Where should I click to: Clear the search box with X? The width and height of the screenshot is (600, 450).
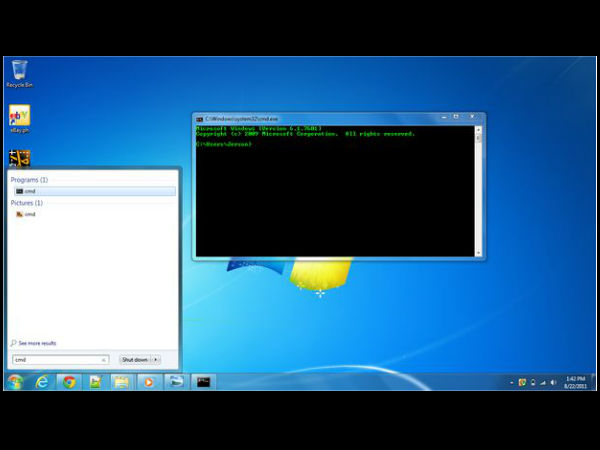pyautogui.click(x=104, y=360)
